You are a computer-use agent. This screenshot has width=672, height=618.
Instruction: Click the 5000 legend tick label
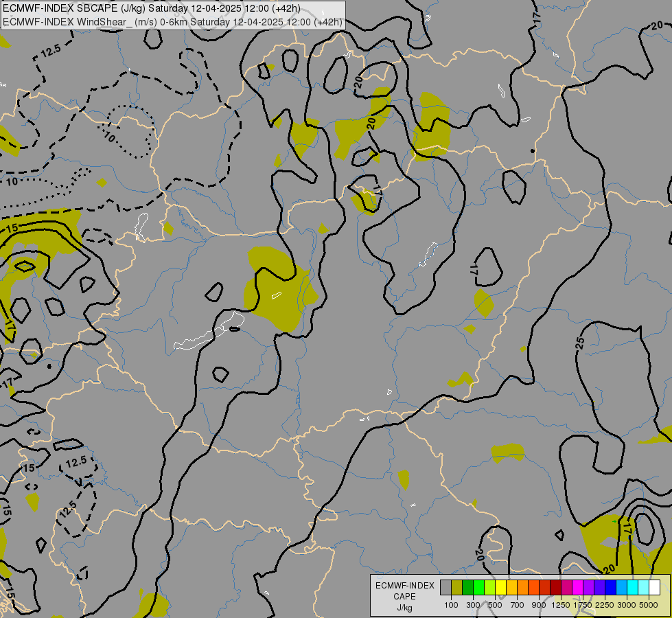click(649, 605)
